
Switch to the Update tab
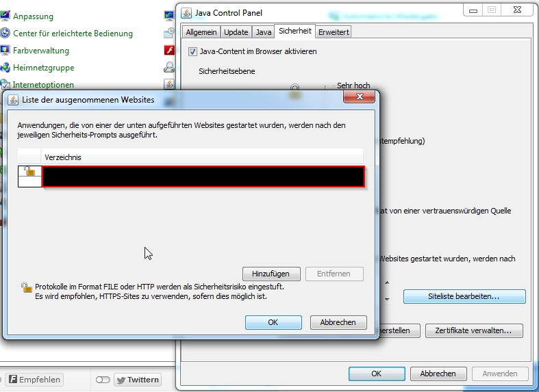tap(236, 32)
